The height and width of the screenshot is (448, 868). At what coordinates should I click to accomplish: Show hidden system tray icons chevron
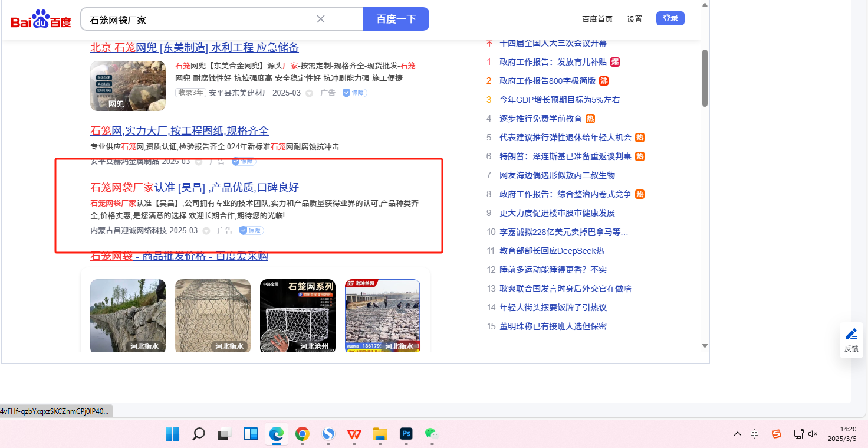pyautogui.click(x=737, y=434)
